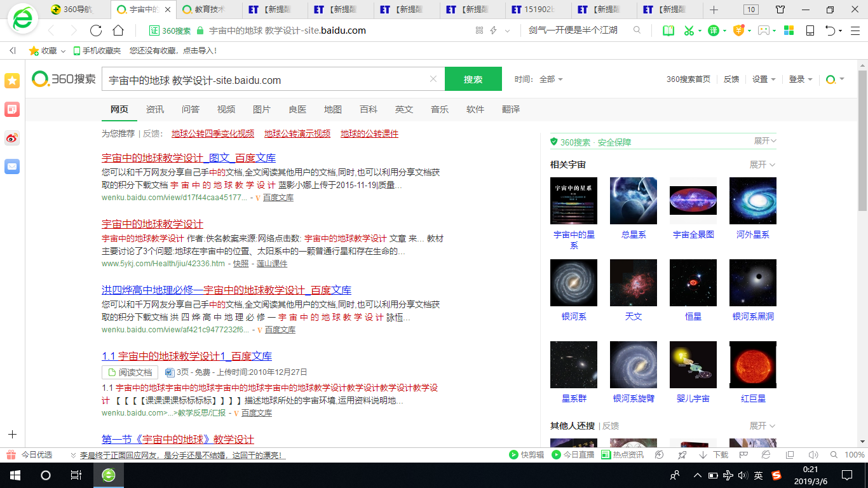Switch to the 资讯 search tab
This screenshot has width=868, height=488.
(155, 109)
